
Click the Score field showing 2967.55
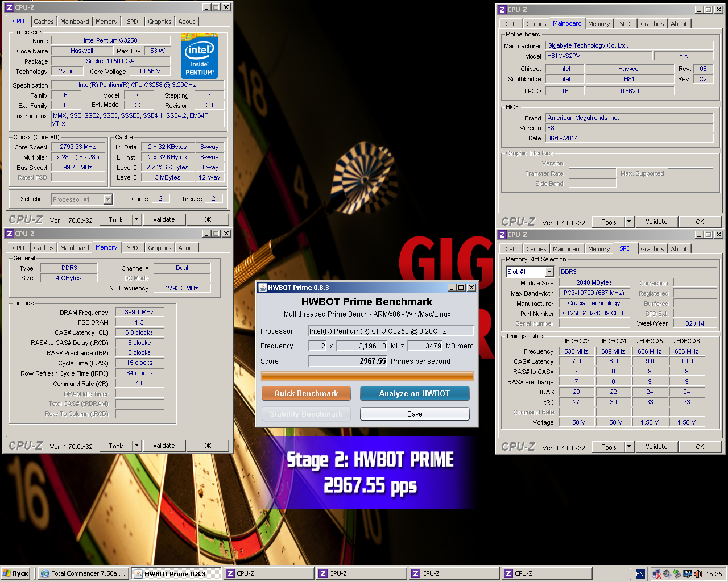point(348,361)
